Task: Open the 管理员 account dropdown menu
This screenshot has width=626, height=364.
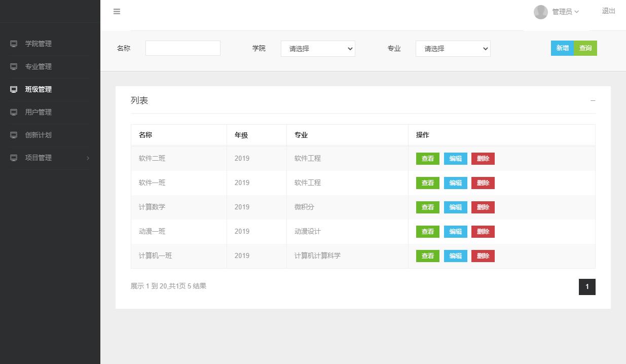Action: click(x=564, y=12)
